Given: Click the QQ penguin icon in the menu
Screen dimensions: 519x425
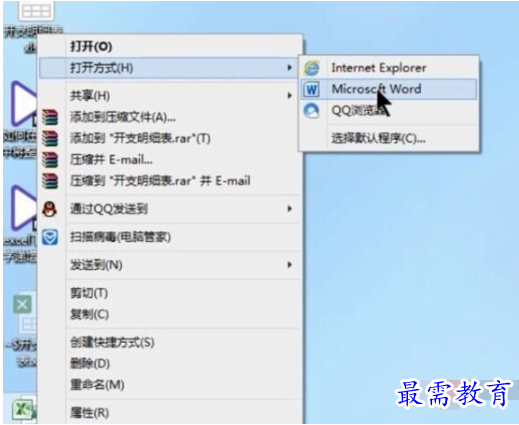Looking at the screenshot, I should (50, 209).
